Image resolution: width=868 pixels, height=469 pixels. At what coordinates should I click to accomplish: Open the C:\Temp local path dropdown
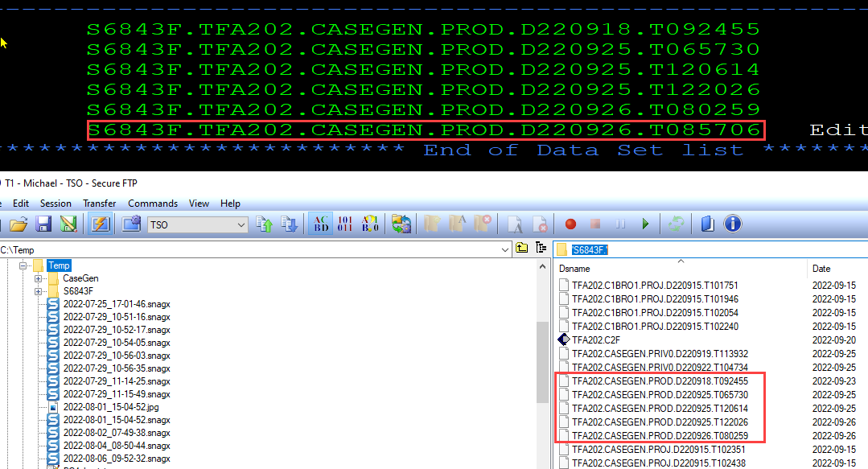(x=505, y=249)
